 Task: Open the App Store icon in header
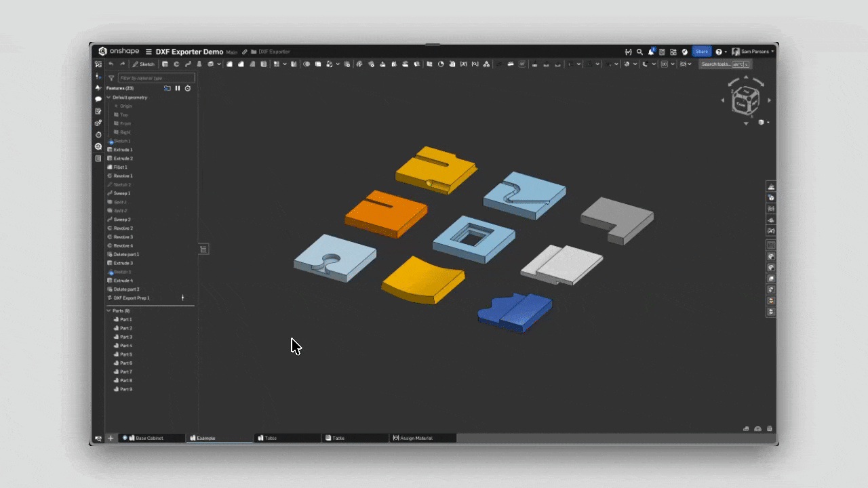673,52
